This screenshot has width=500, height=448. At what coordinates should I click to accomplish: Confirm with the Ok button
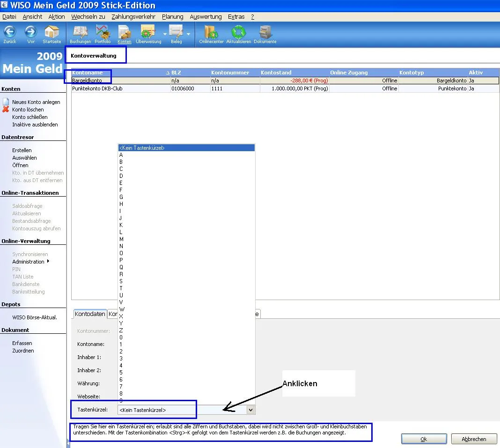pos(423,439)
